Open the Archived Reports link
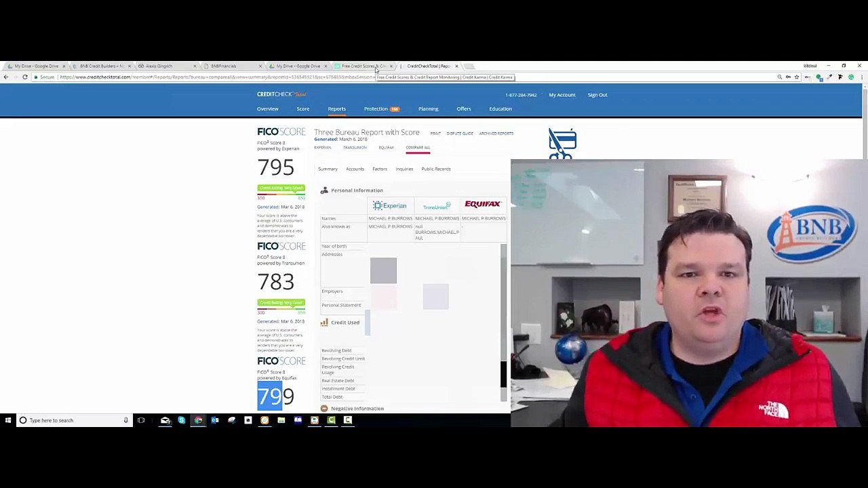This screenshot has width=868, height=488. (x=496, y=134)
